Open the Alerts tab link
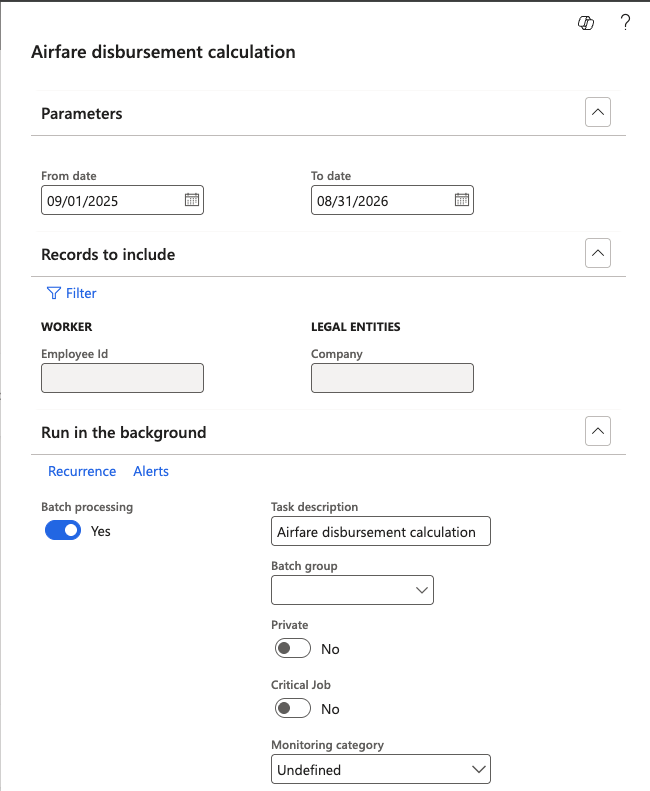The width and height of the screenshot is (650, 791). coord(151,471)
